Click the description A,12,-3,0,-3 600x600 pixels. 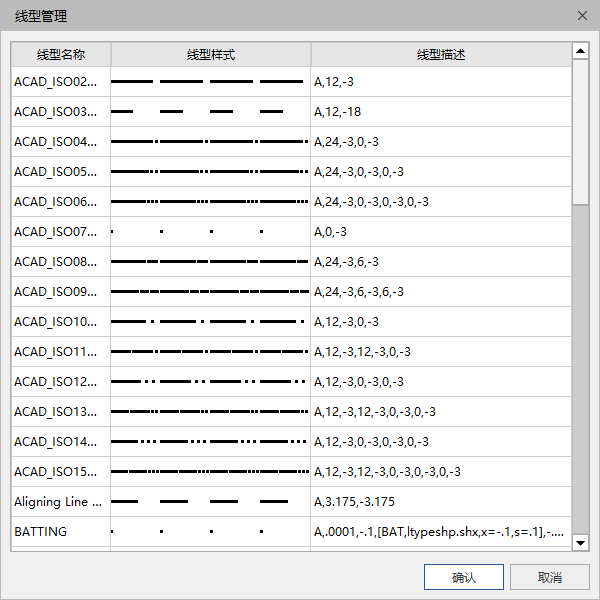[346, 322]
